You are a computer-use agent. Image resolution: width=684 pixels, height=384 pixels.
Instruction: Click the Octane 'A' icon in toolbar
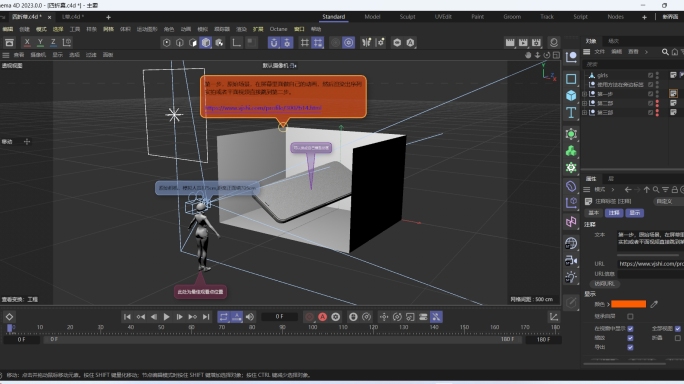coord(410,42)
